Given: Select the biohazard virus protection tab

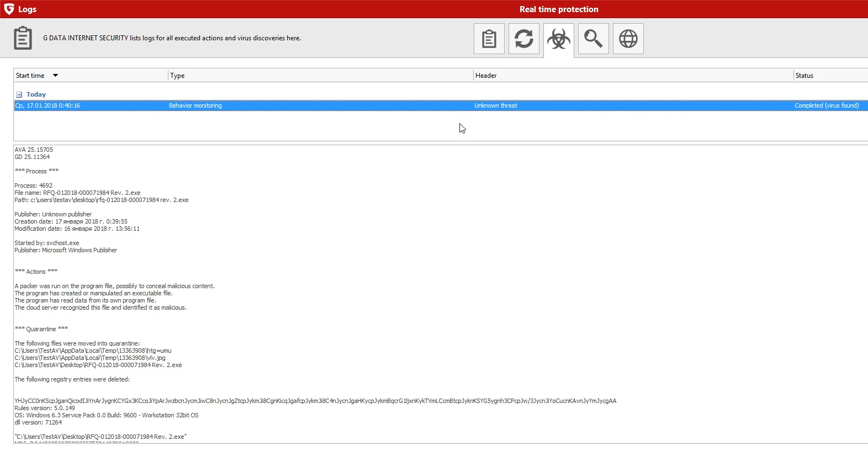Looking at the screenshot, I should coord(559,39).
